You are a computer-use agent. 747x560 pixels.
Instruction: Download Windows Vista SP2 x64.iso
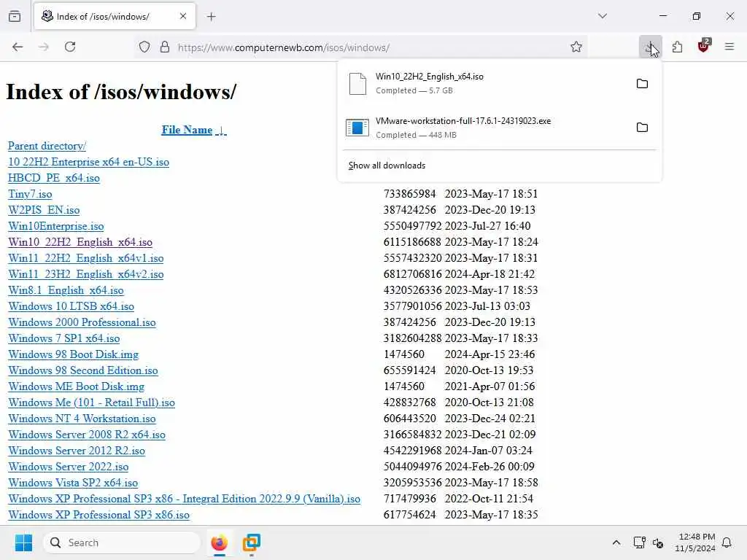point(73,483)
